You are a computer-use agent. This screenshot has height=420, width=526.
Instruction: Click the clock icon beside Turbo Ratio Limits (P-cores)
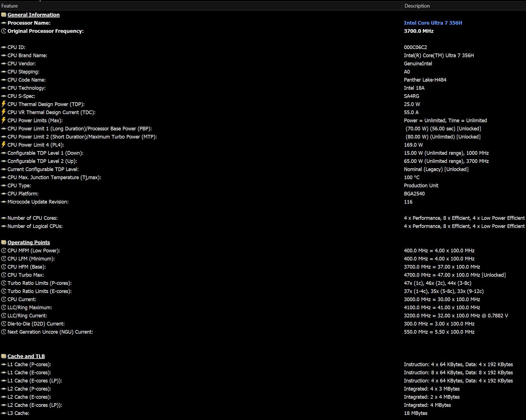[4, 283]
